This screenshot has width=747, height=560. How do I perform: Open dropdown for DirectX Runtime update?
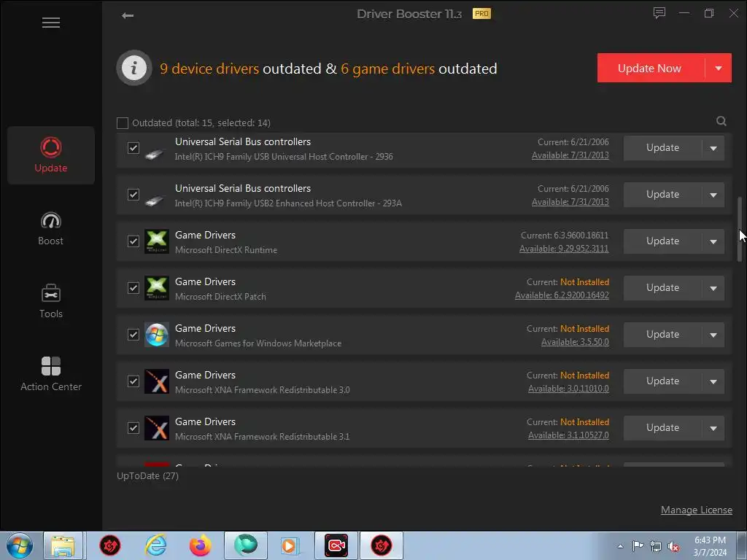click(x=713, y=241)
